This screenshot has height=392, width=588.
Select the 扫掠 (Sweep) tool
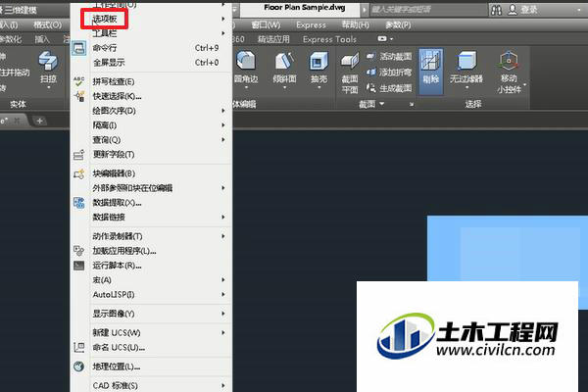click(x=48, y=70)
